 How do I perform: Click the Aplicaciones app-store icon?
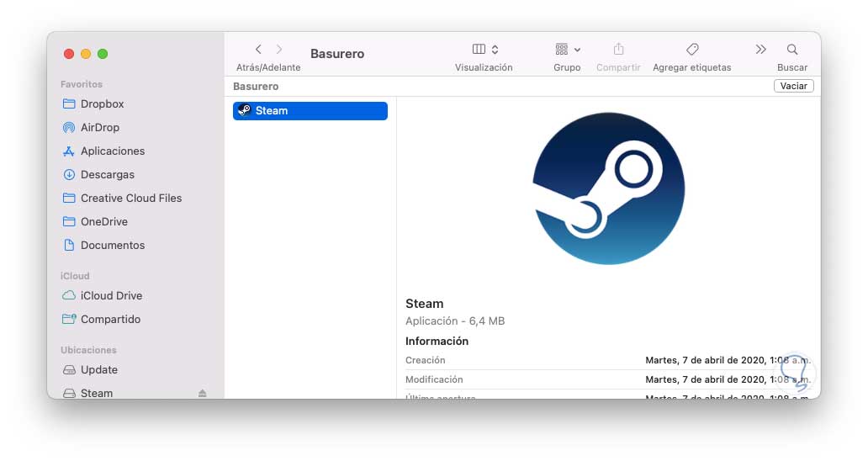69,151
